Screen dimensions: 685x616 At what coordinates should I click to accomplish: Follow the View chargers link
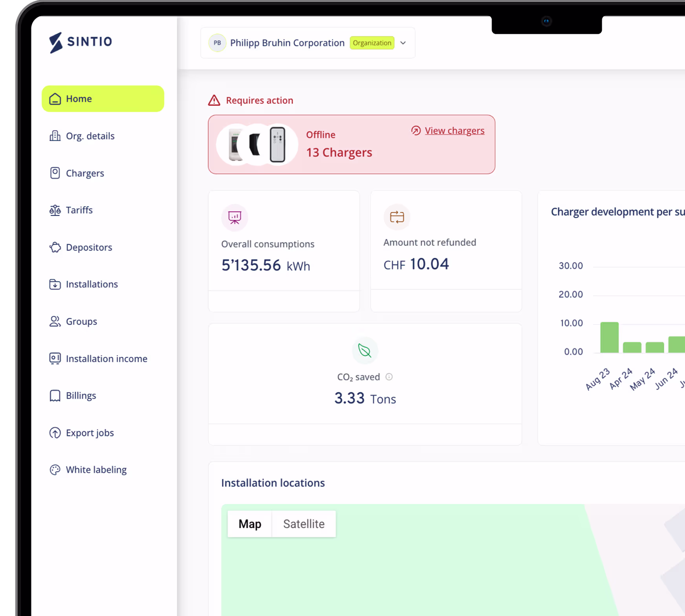pos(454,130)
